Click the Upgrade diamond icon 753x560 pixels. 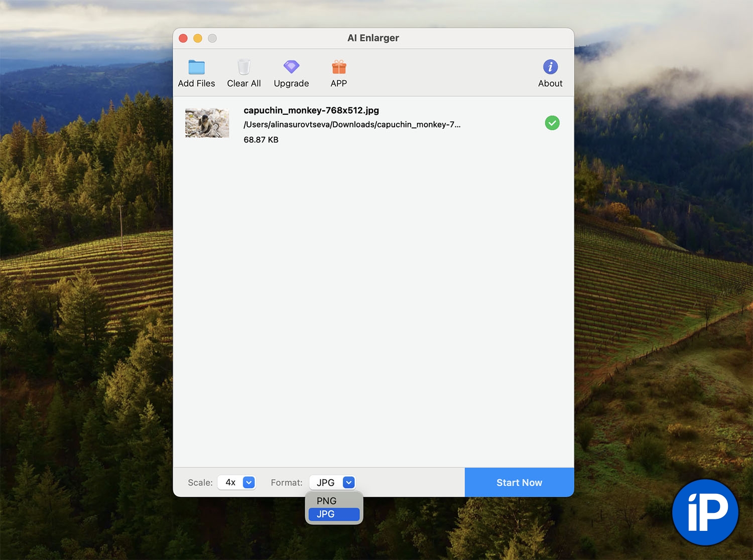(x=291, y=67)
